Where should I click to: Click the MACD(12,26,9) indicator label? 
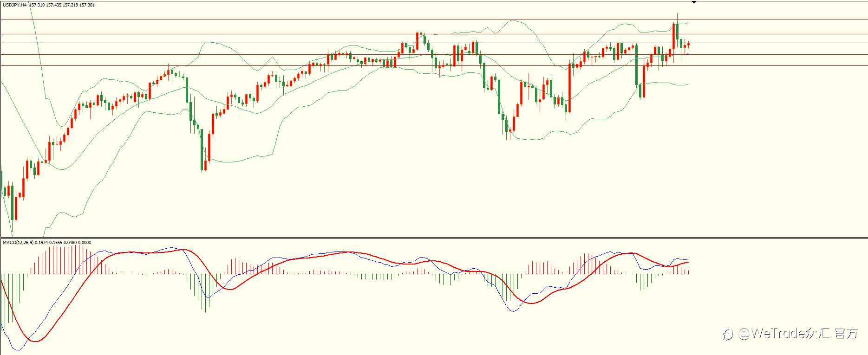(x=18, y=243)
